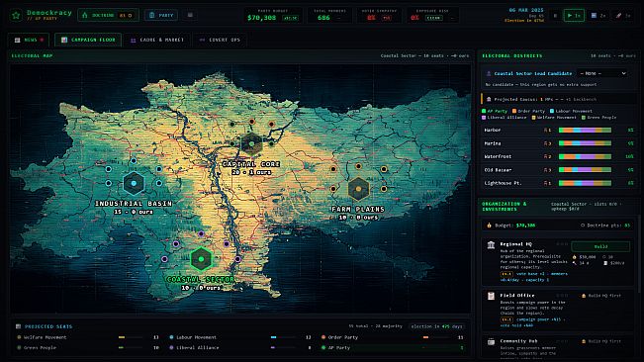Switch to the Cadre & Market tab

pos(157,40)
